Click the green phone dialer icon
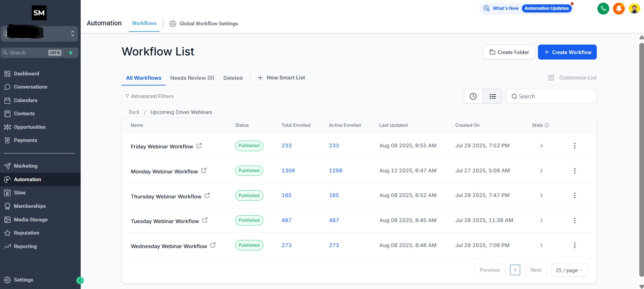 click(x=603, y=8)
